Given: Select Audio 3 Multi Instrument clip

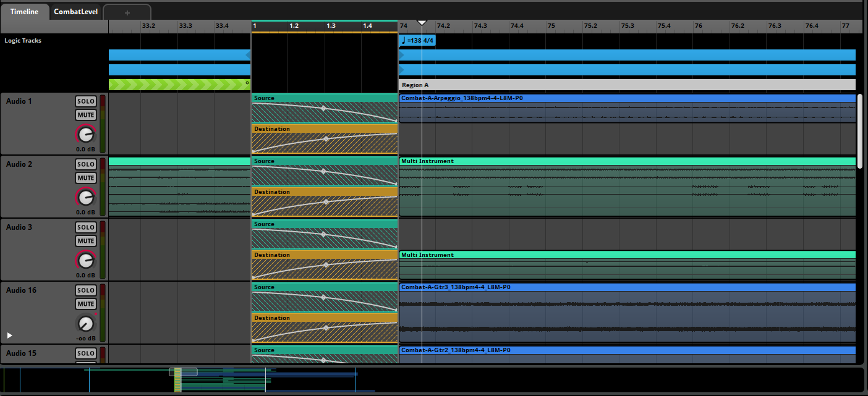Looking at the screenshot, I should tap(627, 265).
